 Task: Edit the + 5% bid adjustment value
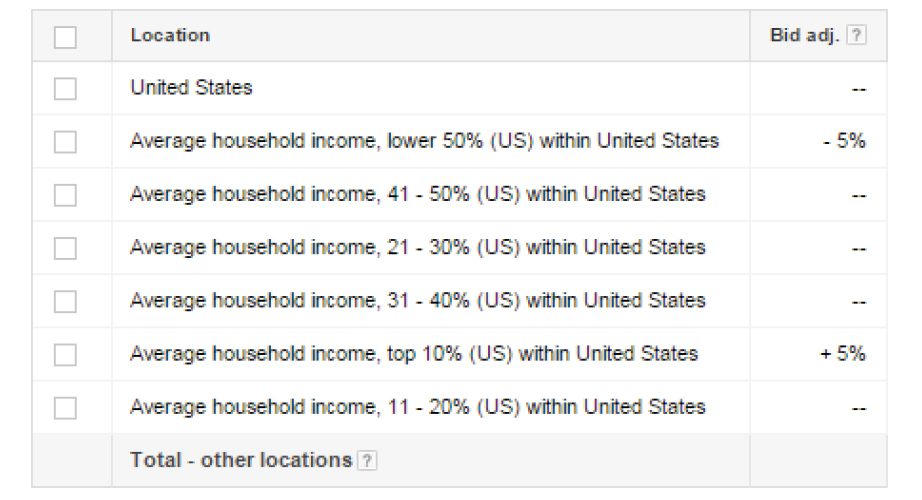tap(843, 353)
